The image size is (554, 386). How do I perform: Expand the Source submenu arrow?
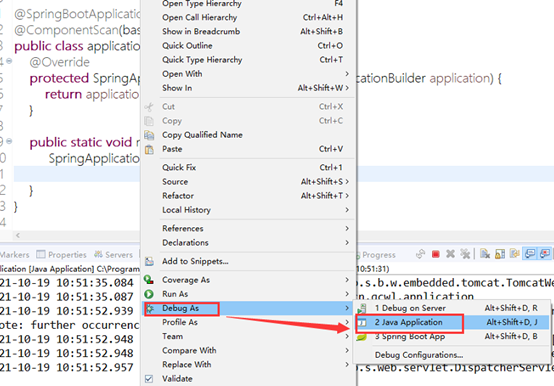(347, 181)
